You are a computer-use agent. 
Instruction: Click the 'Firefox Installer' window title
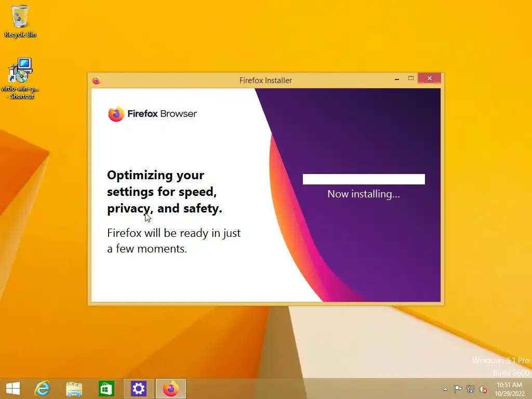click(x=265, y=81)
